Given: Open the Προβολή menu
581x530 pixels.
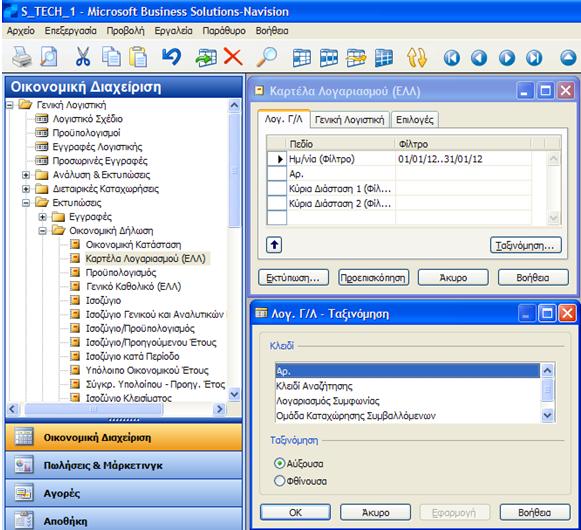Looking at the screenshot, I should (x=125, y=31).
